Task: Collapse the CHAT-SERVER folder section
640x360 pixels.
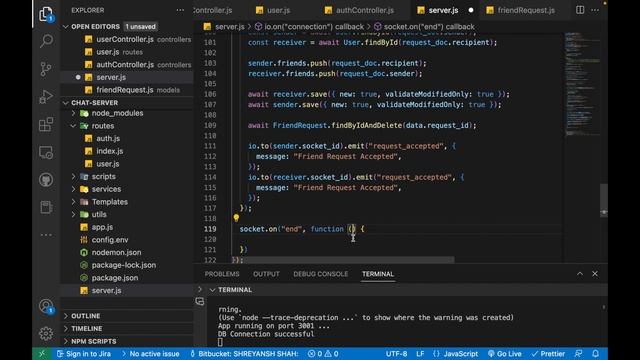Action: [66, 103]
